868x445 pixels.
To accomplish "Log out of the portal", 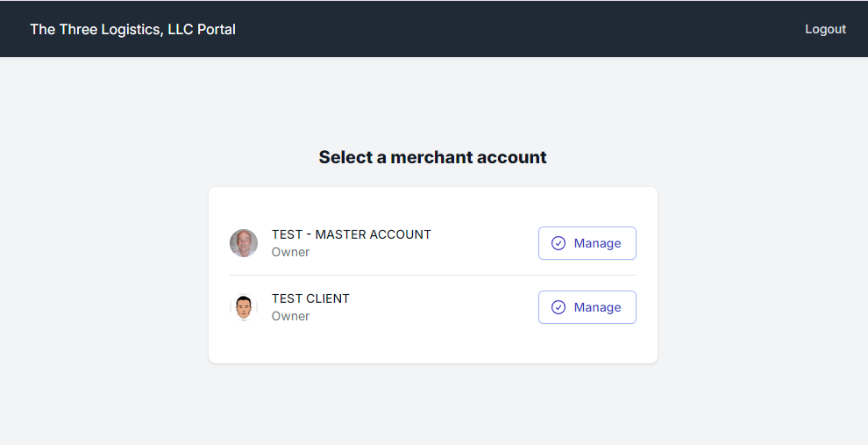I will click(x=825, y=29).
